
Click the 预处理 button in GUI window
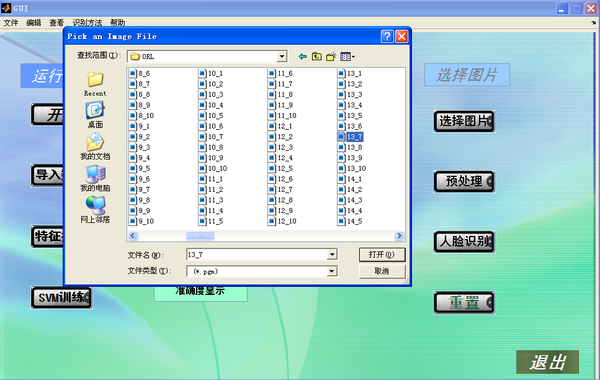[x=464, y=181]
